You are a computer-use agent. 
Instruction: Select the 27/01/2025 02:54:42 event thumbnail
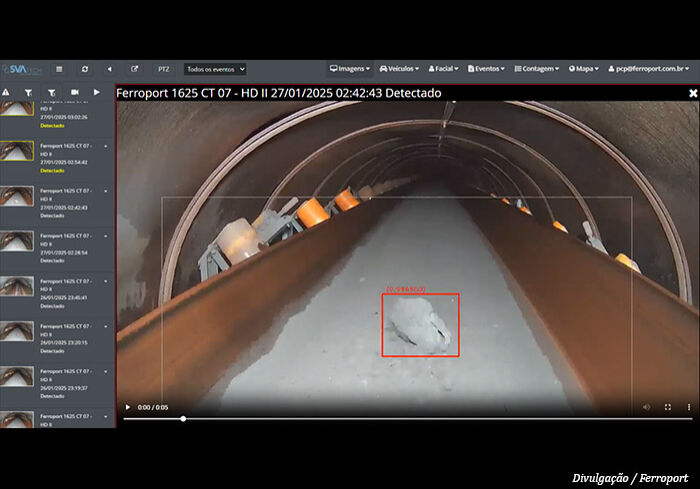pos(17,151)
